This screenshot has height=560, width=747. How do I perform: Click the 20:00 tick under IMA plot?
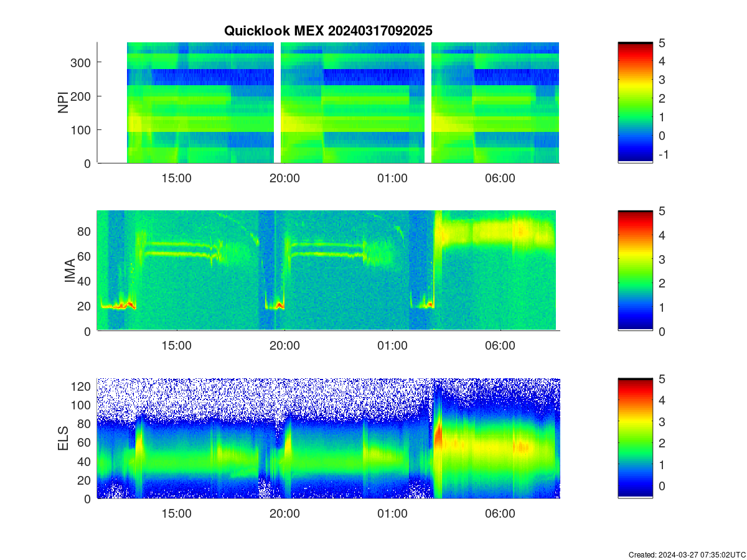[x=284, y=346]
